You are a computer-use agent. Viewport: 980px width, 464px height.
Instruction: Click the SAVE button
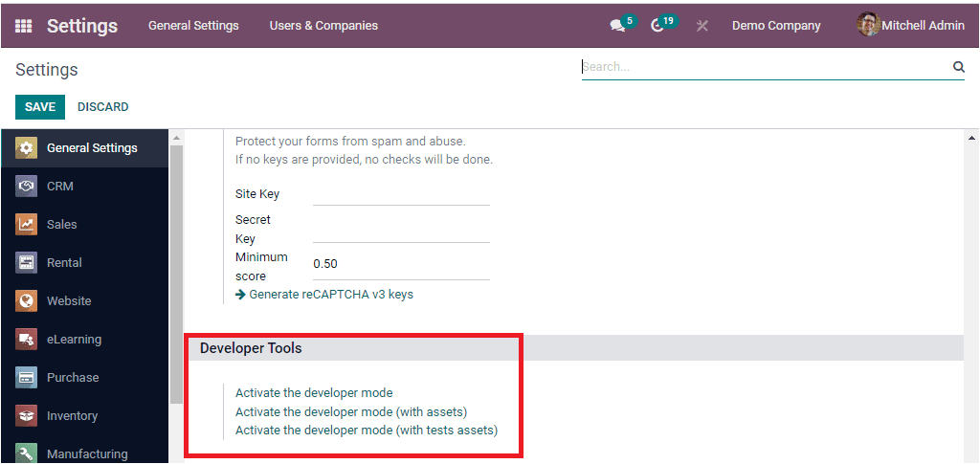click(40, 107)
